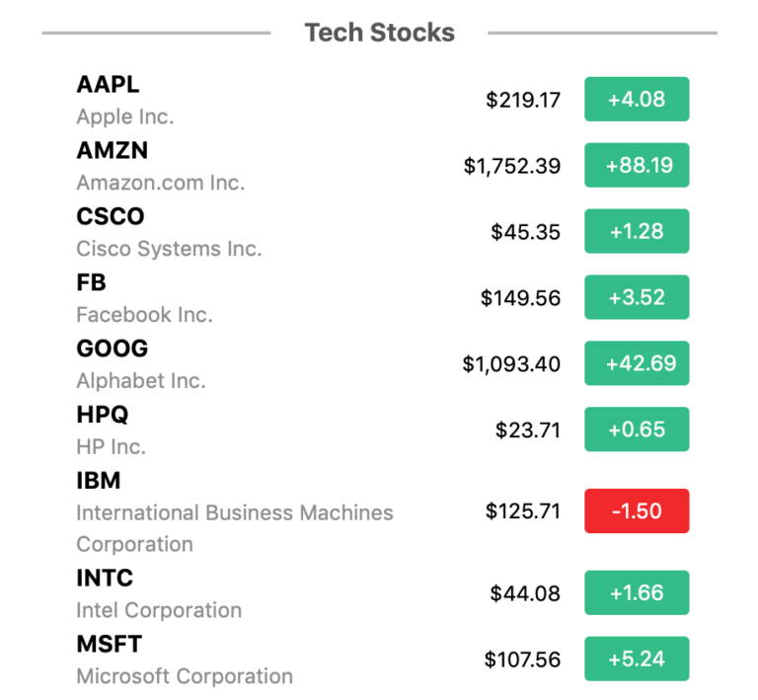Click the AMZN +88.19 change badge
The image size is (758, 700).
[x=637, y=165]
